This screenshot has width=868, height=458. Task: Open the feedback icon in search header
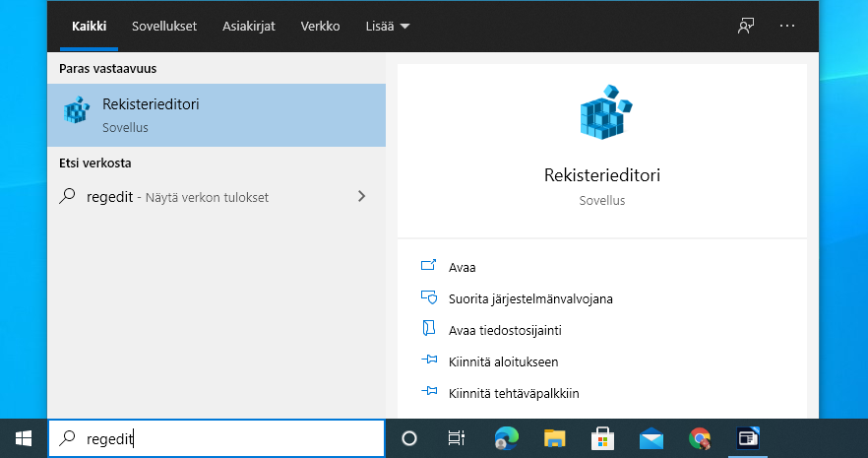(x=746, y=26)
